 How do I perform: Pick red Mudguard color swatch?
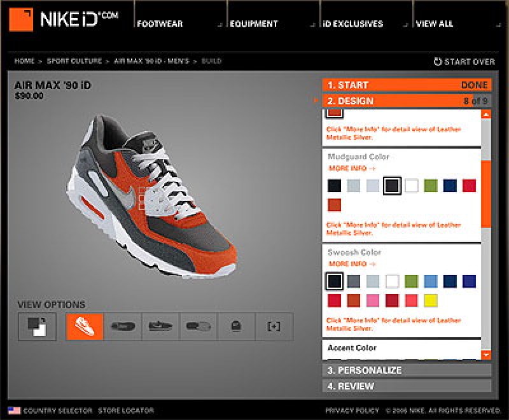click(470, 186)
